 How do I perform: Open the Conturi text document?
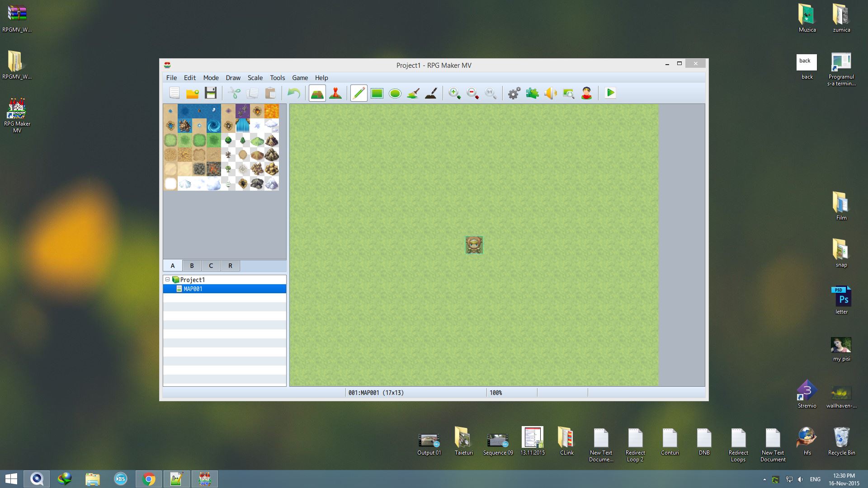tap(670, 441)
